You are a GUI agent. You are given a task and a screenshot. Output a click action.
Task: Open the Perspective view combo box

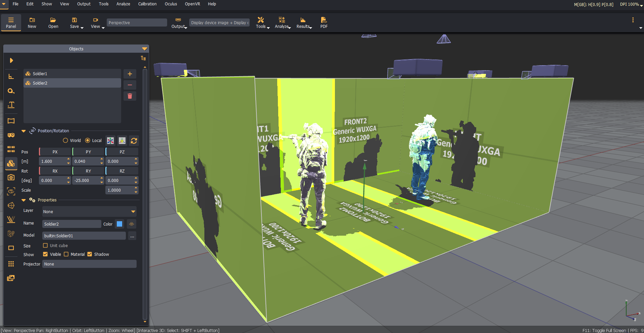click(x=137, y=22)
